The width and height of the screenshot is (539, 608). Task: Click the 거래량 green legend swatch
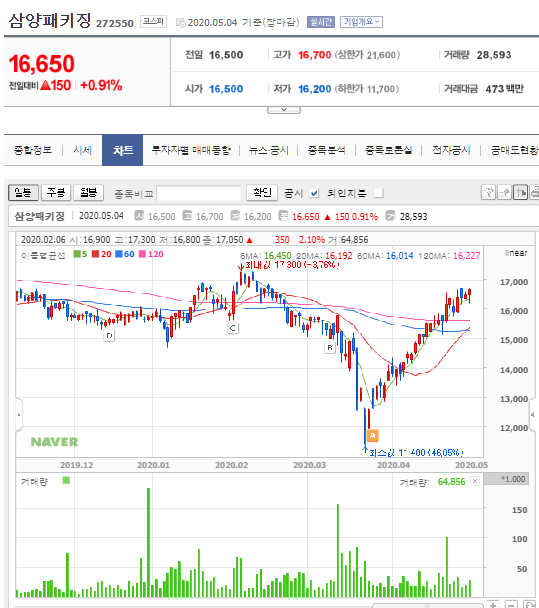coord(66,480)
